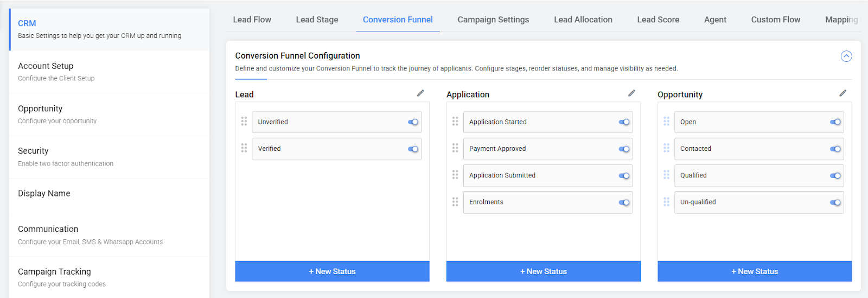The width and height of the screenshot is (868, 298).
Task: Collapse the Conversion Funnel Configuration panel
Action: tap(846, 56)
